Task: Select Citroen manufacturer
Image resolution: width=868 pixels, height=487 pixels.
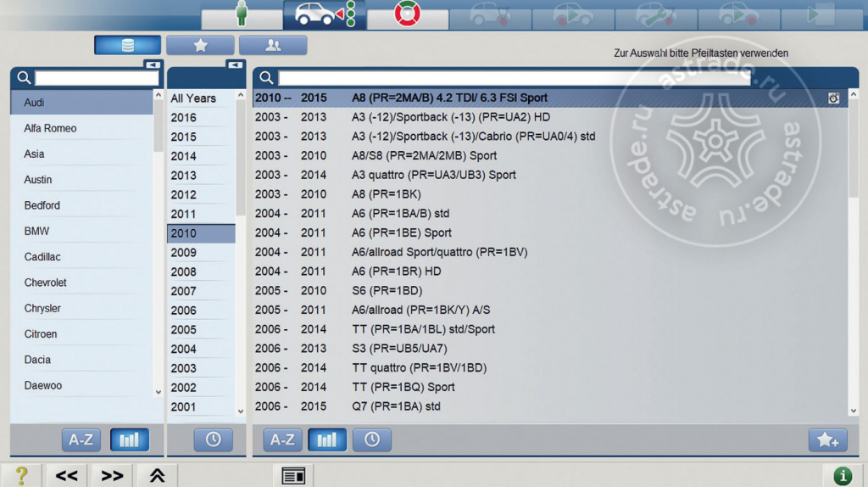Action: (x=81, y=334)
